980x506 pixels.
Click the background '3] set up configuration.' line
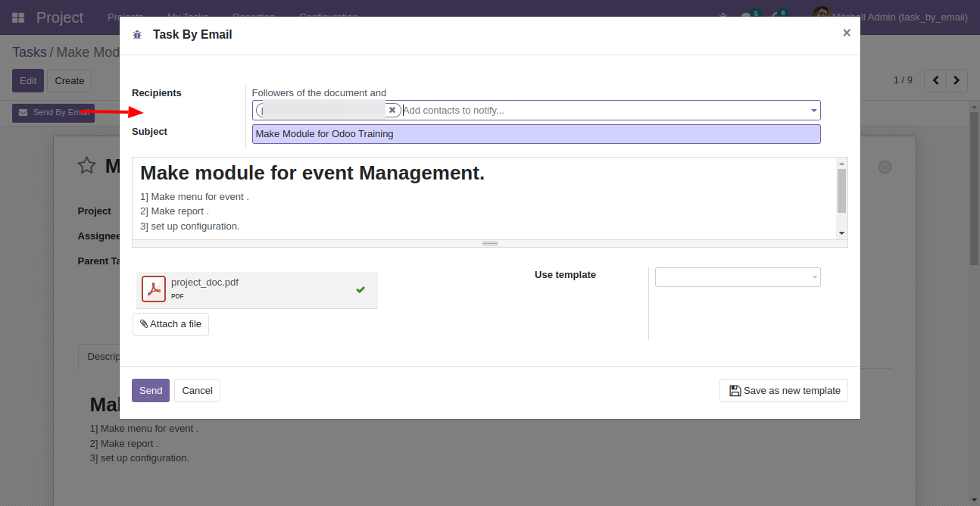click(x=139, y=458)
